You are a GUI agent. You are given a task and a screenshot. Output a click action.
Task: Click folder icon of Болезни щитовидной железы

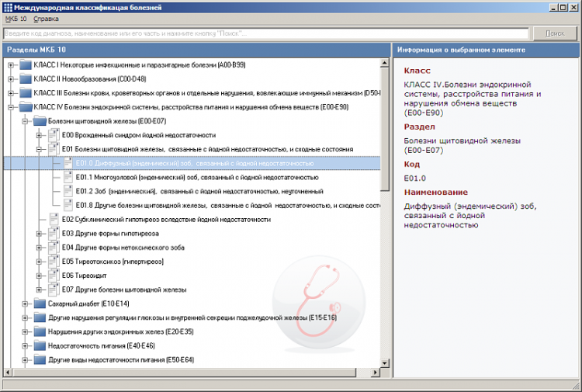point(40,121)
